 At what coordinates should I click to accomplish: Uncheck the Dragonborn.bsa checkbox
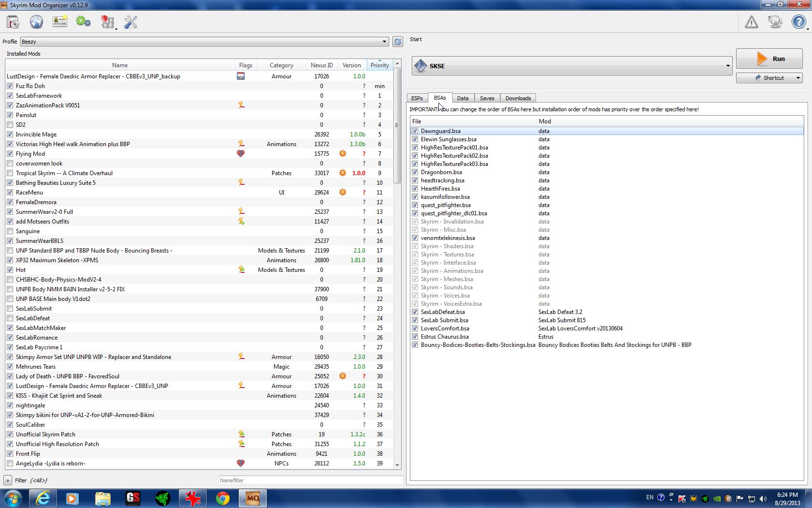[x=415, y=172]
